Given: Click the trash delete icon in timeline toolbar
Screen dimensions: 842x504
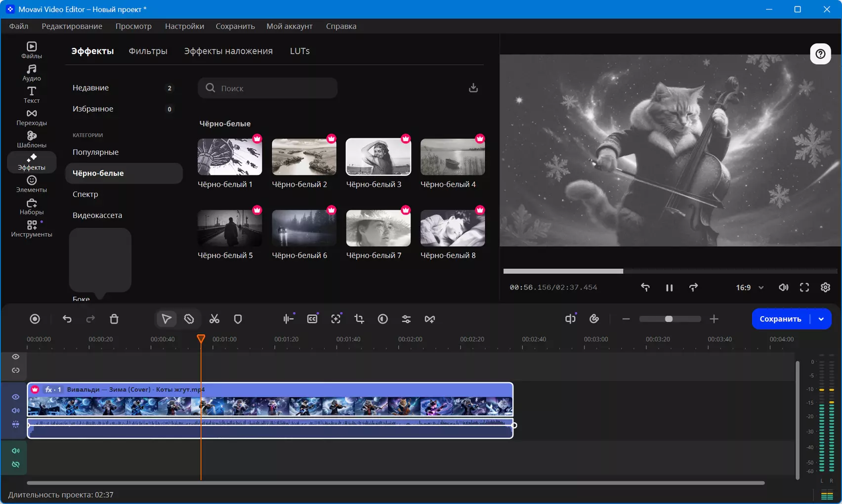Looking at the screenshot, I should coord(114,319).
